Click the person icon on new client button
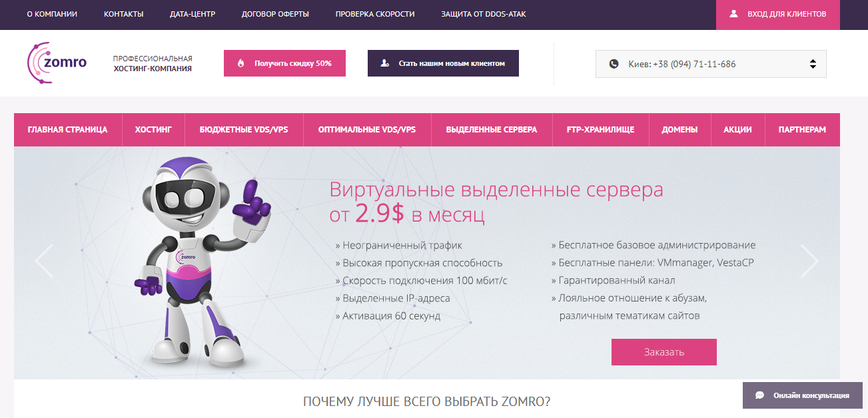The height and width of the screenshot is (418, 868). point(384,64)
